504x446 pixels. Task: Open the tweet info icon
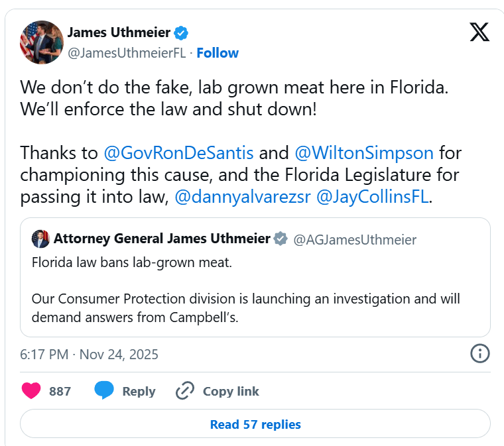tap(479, 354)
